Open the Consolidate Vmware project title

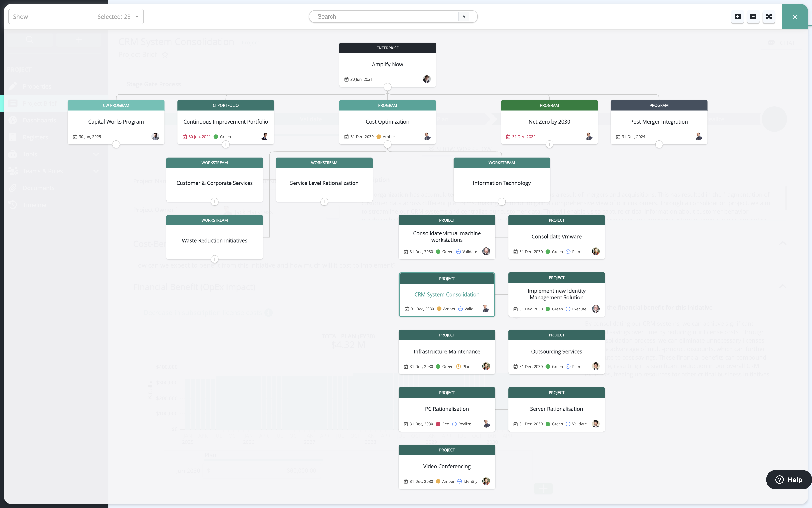(556, 236)
